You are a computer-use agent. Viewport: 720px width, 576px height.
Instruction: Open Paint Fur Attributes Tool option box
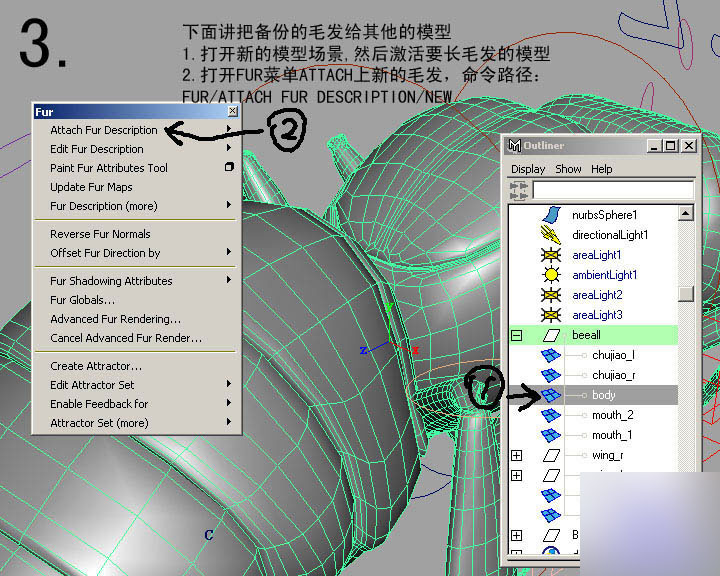click(229, 167)
